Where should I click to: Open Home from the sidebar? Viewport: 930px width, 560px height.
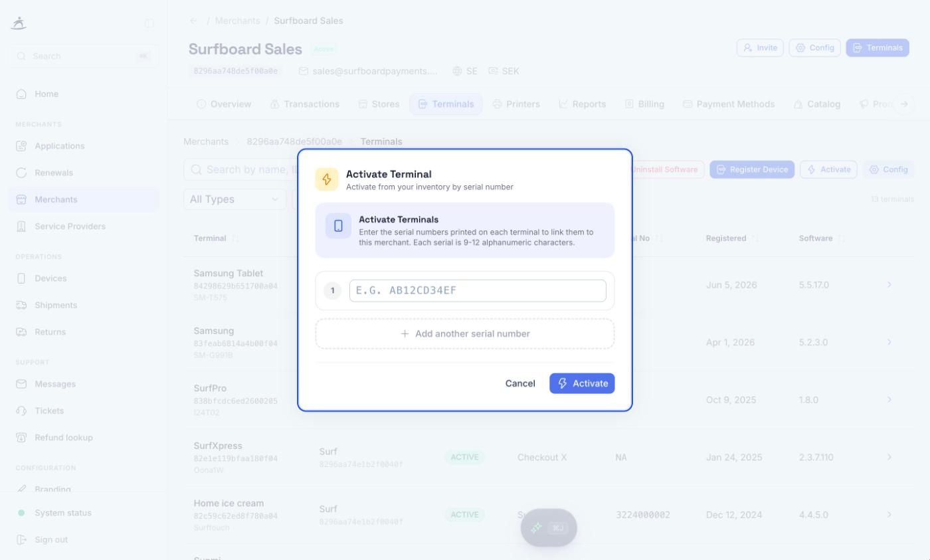[x=84, y=94]
